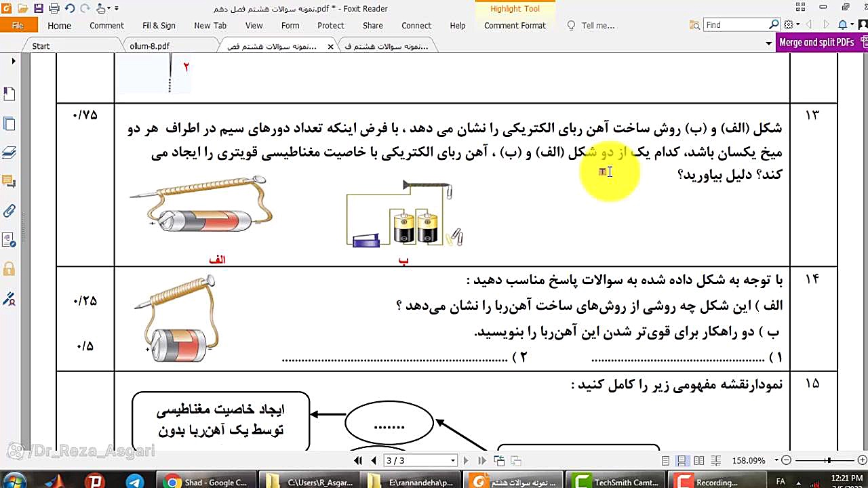Open the Comment ribbon tab
Viewport: 868px width, 488px height.
pos(106,26)
